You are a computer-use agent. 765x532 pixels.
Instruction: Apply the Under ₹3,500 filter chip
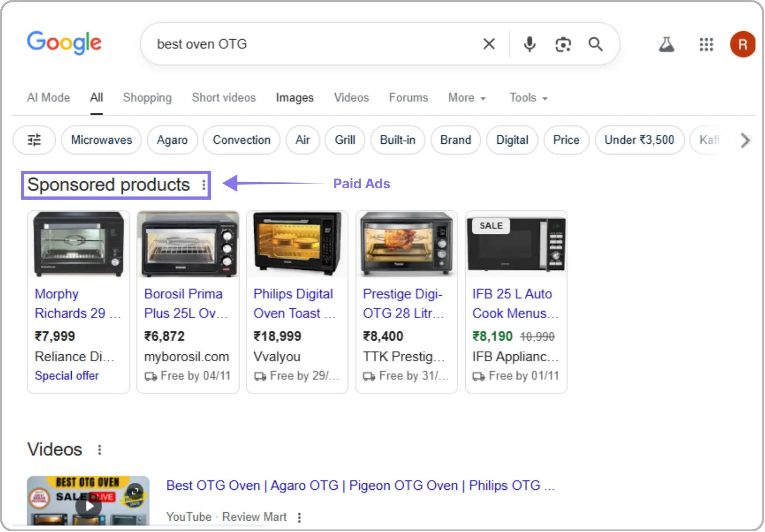pos(639,140)
